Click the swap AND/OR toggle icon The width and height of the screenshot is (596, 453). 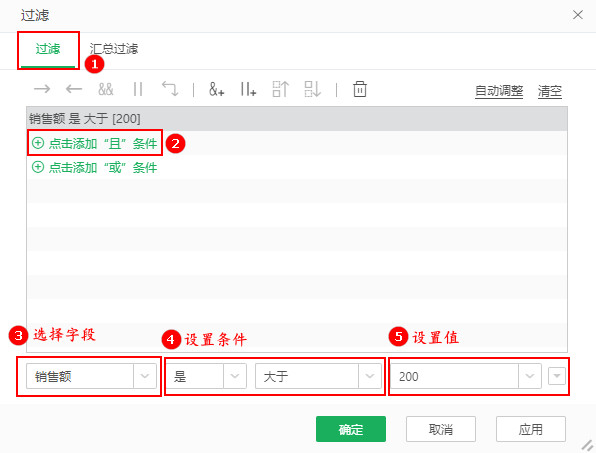pos(170,89)
